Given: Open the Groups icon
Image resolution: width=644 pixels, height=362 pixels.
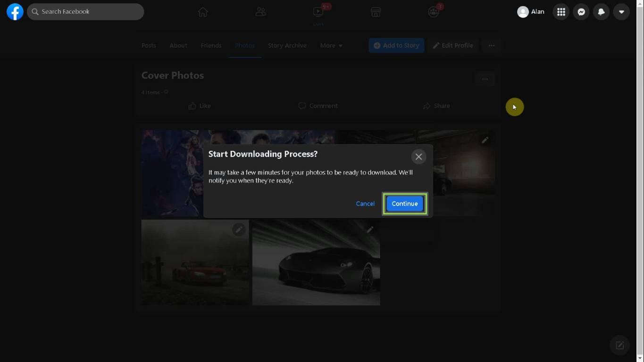Looking at the screenshot, I should pyautogui.click(x=434, y=12).
